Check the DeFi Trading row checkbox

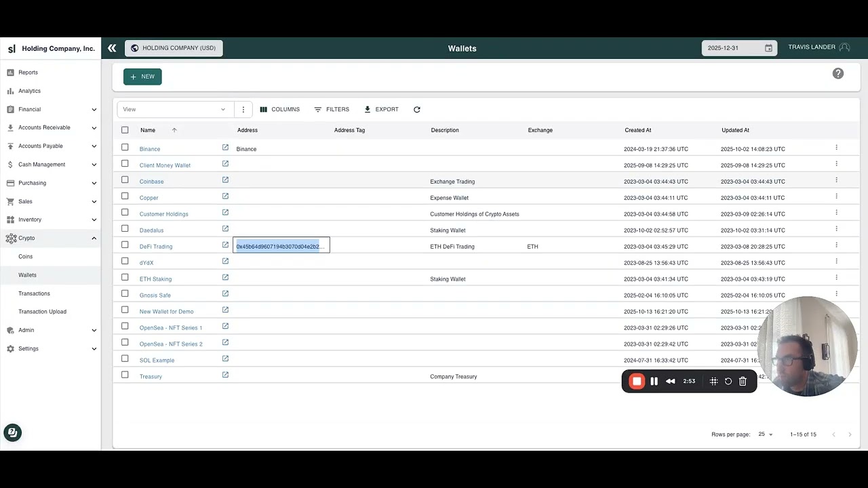click(x=125, y=245)
